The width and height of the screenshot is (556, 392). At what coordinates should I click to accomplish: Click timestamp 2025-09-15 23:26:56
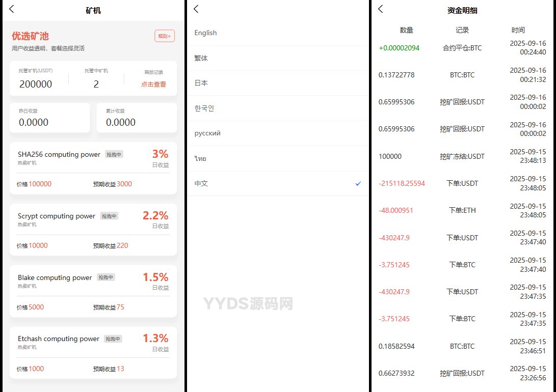point(528,373)
